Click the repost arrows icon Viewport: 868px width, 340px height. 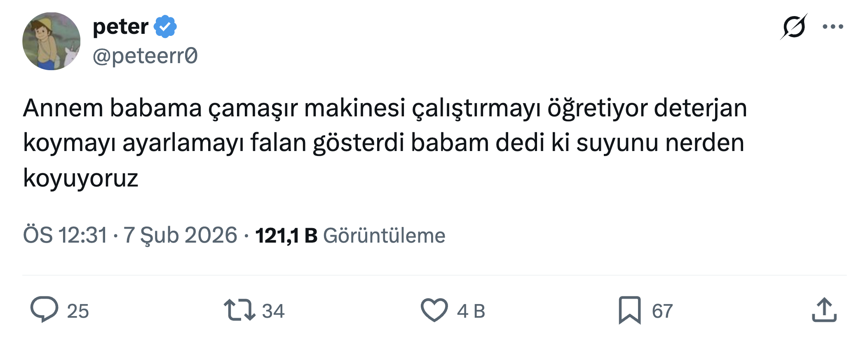click(x=239, y=310)
